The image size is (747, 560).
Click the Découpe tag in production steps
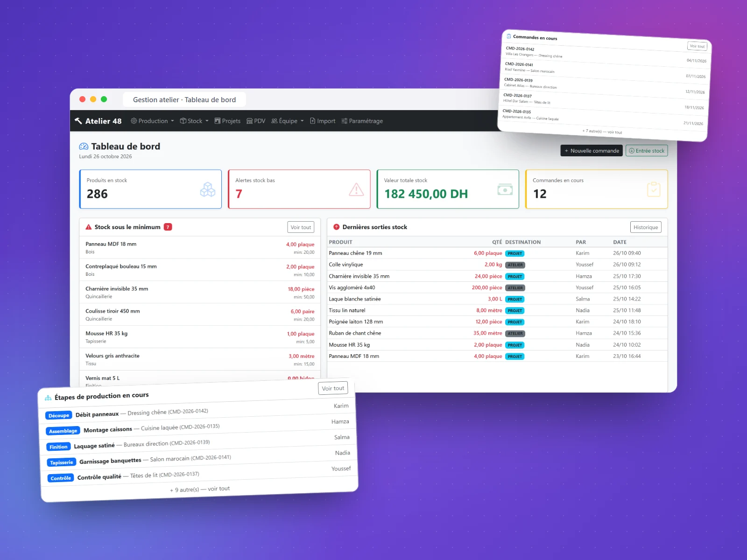tap(59, 415)
